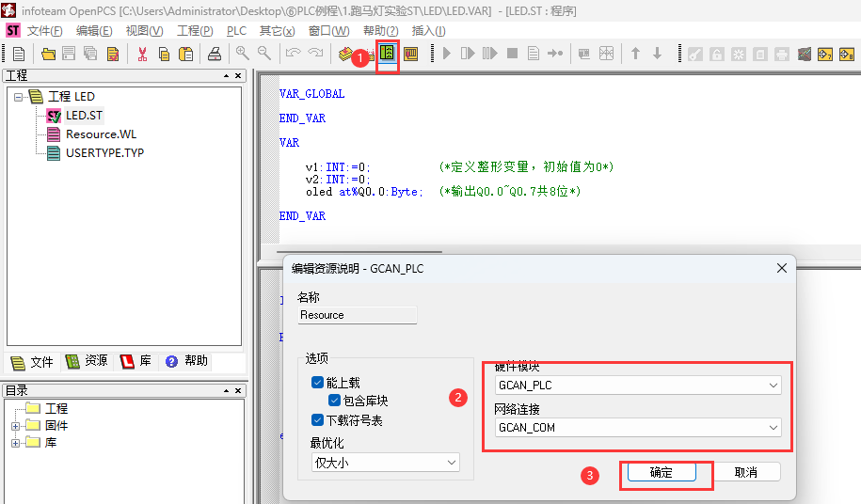Click the colored diagonal lines toolbar icon

(x=804, y=54)
